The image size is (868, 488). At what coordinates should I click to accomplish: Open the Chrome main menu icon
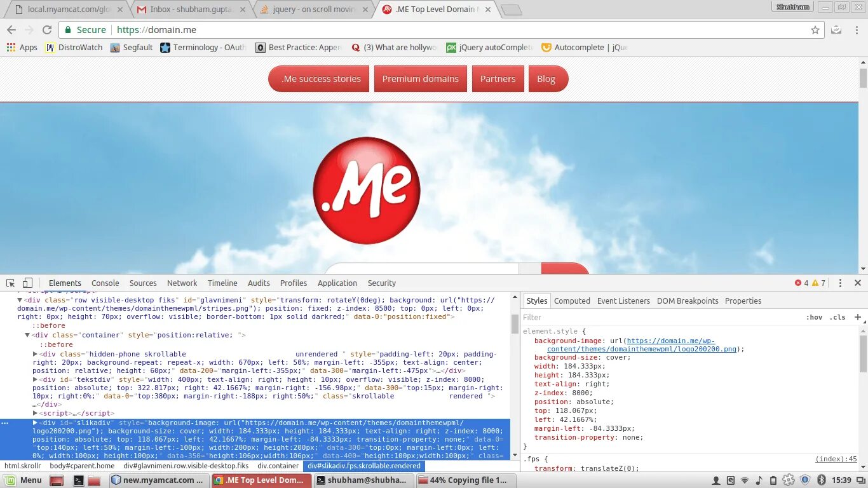pyautogui.click(x=856, y=30)
